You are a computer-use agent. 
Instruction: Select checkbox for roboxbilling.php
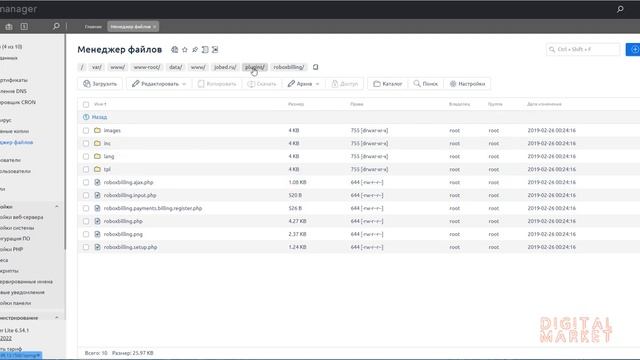(86, 221)
